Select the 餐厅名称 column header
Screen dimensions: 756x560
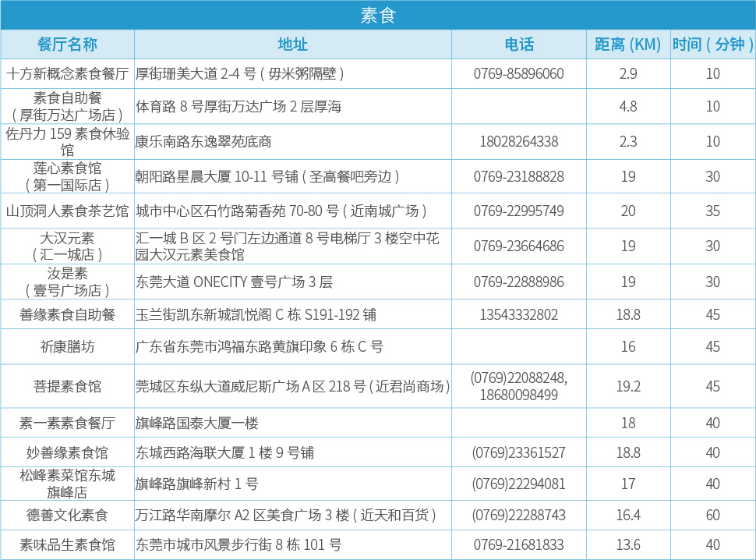click(x=68, y=44)
